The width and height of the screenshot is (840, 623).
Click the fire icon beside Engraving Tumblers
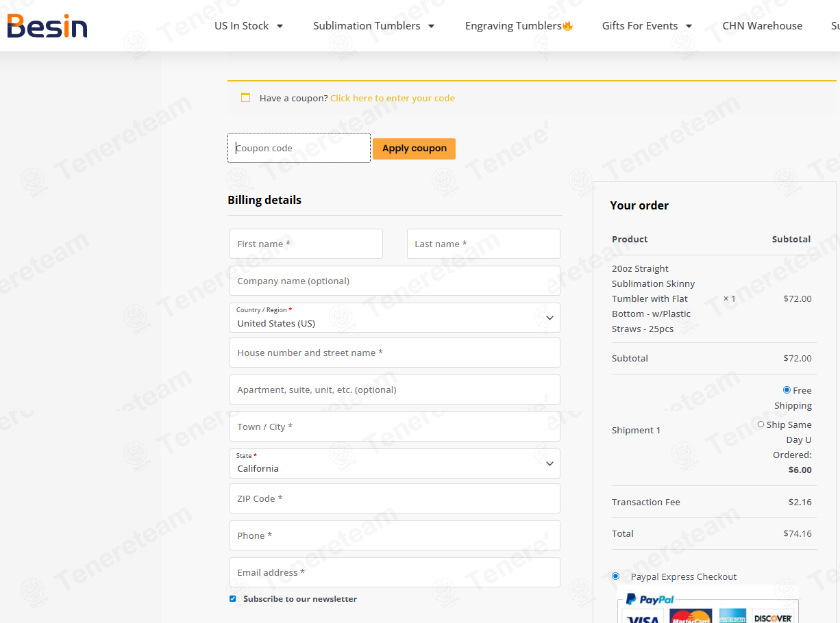point(567,26)
